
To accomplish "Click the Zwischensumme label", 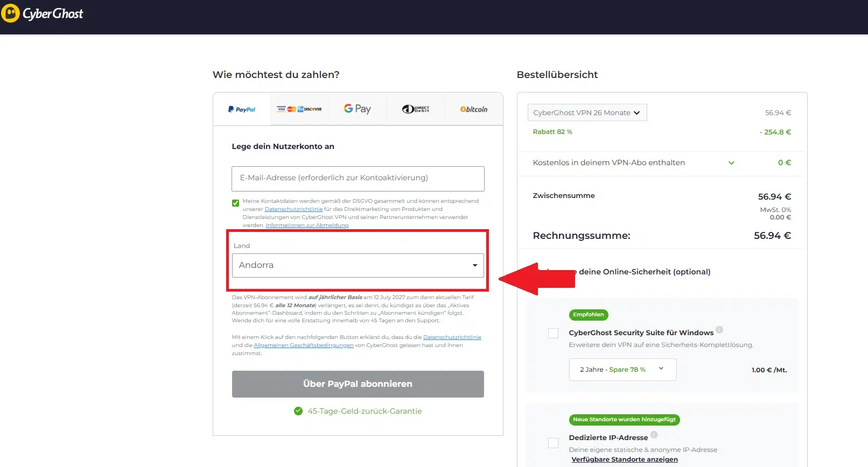I will click(564, 196).
